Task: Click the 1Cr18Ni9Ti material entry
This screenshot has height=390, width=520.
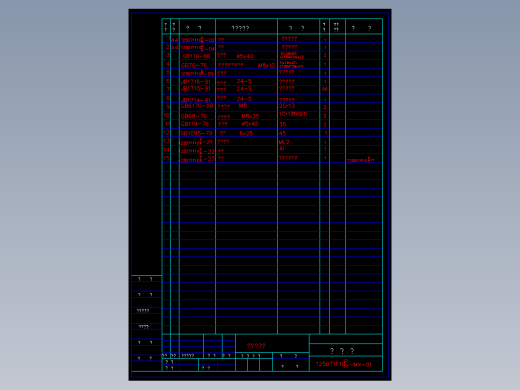Action: 293,114
